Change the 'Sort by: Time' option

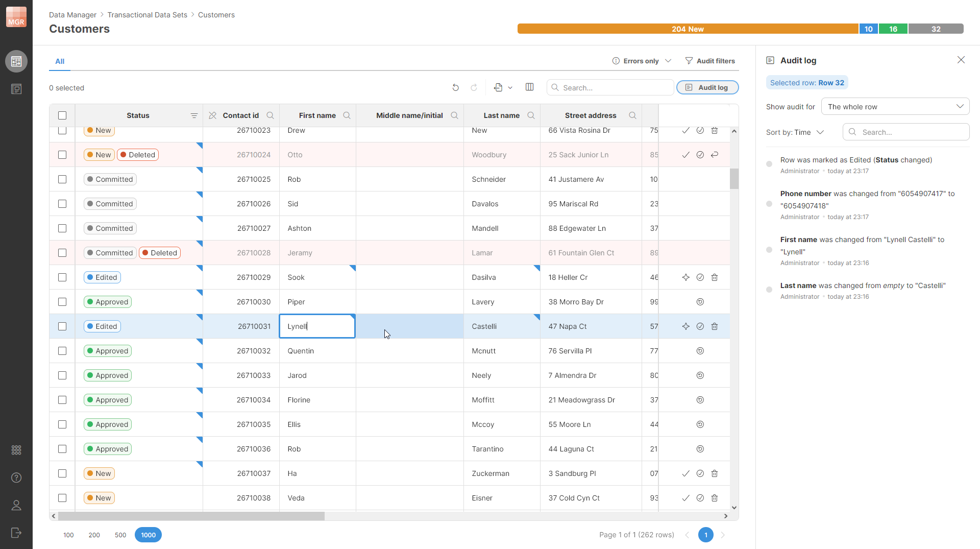[x=795, y=132]
